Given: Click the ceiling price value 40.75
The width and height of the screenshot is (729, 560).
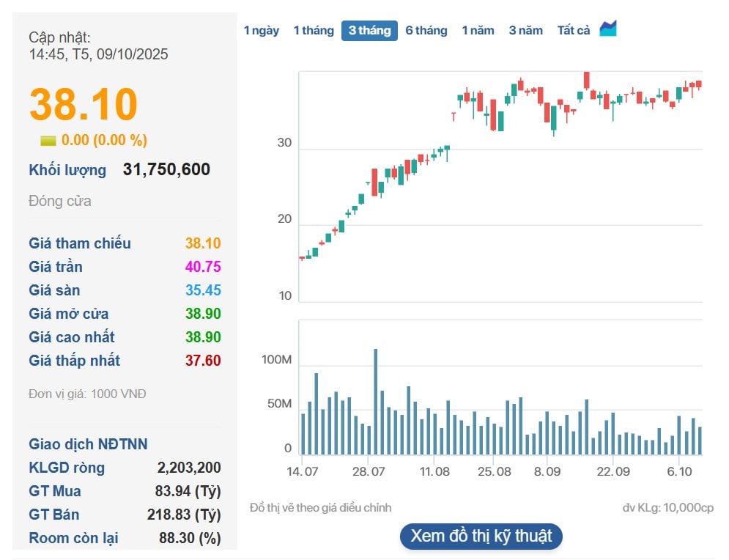Looking at the screenshot, I should (203, 267).
